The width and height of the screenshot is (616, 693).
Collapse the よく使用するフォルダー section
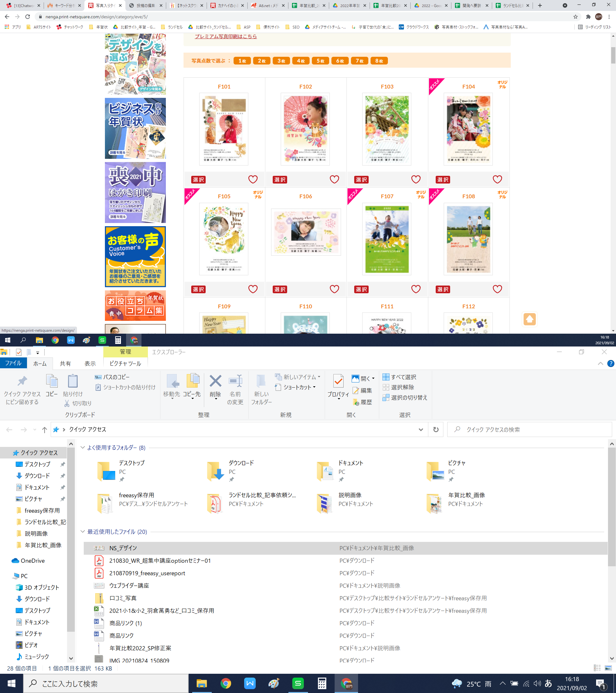coord(82,448)
